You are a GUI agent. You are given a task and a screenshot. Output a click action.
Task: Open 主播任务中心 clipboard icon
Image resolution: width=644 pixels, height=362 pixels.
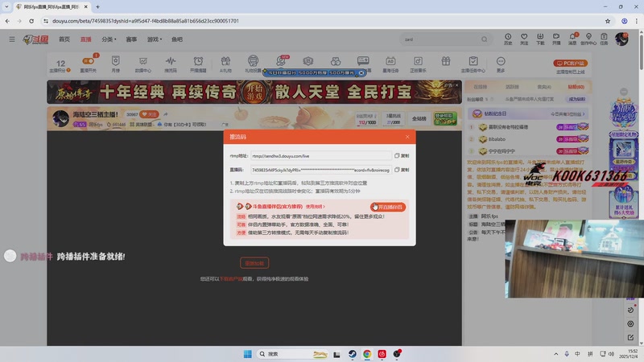tap(473, 64)
